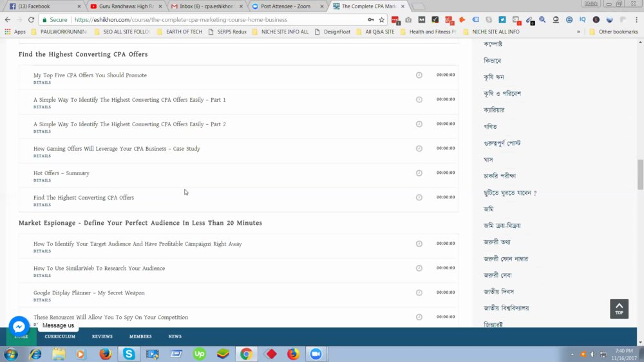The width and height of the screenshot is (644, 362).
Task: Open the Google Display Planner lesson link
Action: coord(89,293)
